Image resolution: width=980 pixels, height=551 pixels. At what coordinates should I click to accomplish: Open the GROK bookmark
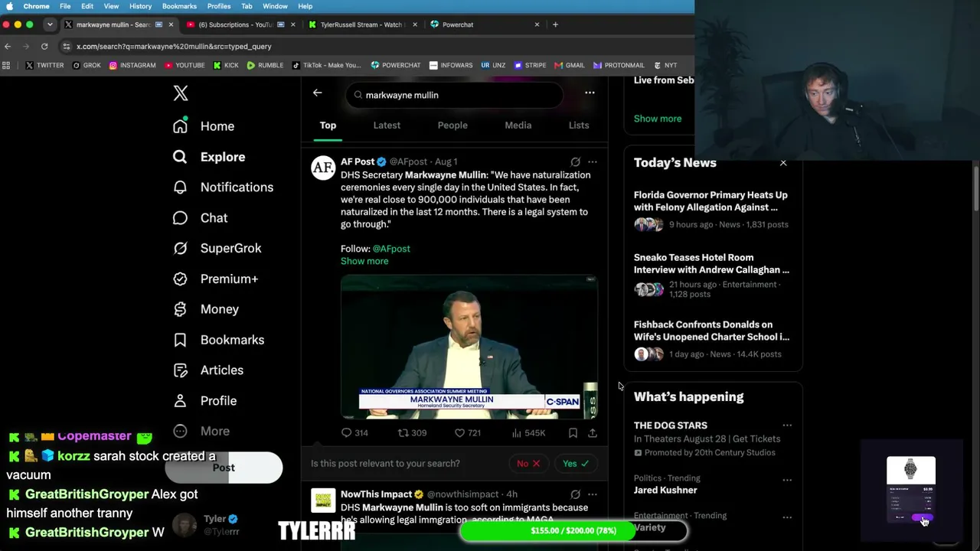click(x=87, y=66)
